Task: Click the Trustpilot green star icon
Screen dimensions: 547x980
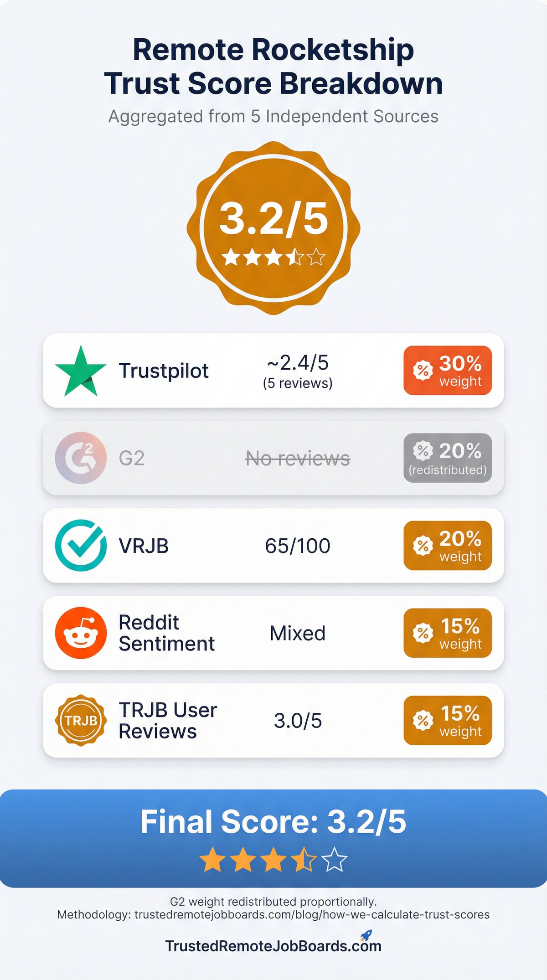Action: [80, 372]
